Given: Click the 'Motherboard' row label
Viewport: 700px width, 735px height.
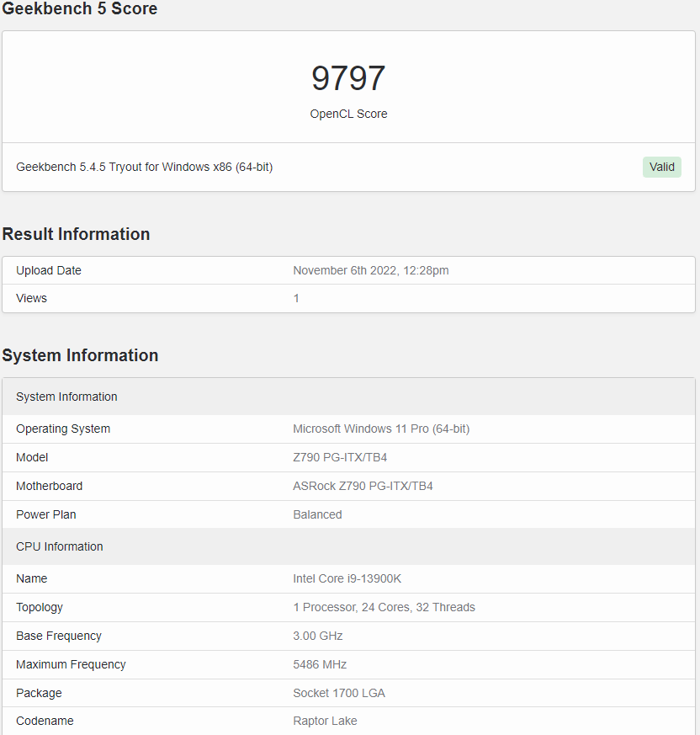Looking at the screenshot, I should click(49, 486).
